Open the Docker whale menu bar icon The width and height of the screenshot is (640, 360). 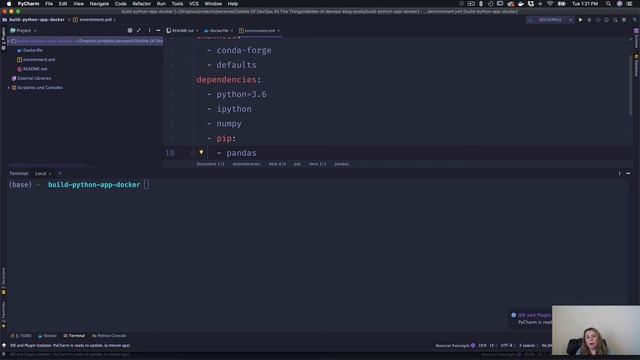point(521,4)
